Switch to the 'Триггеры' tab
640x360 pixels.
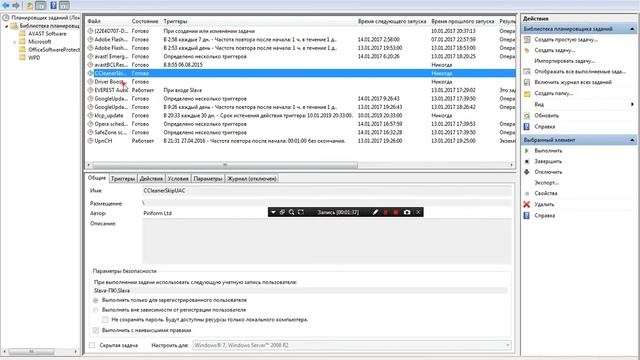pos(123,179)
